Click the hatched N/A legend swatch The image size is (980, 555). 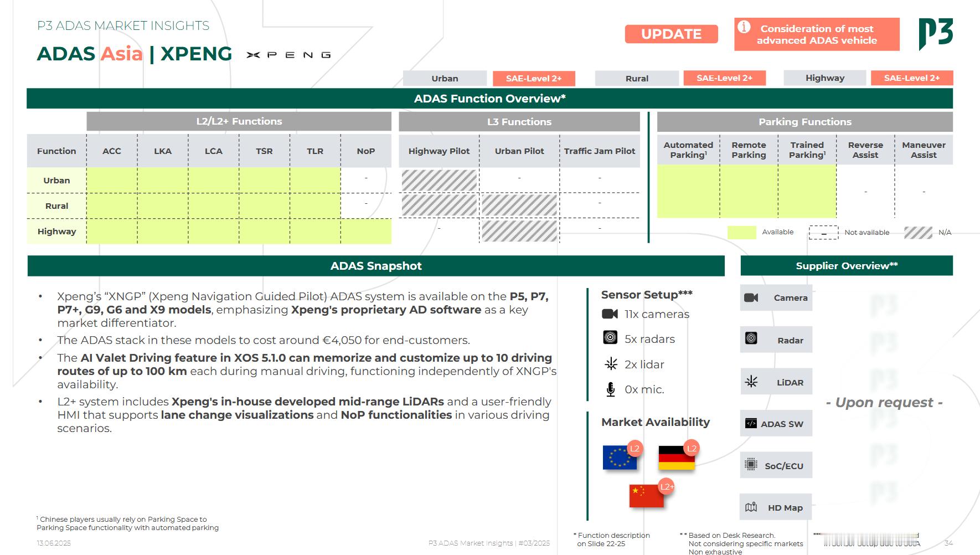tap(918, 232)
